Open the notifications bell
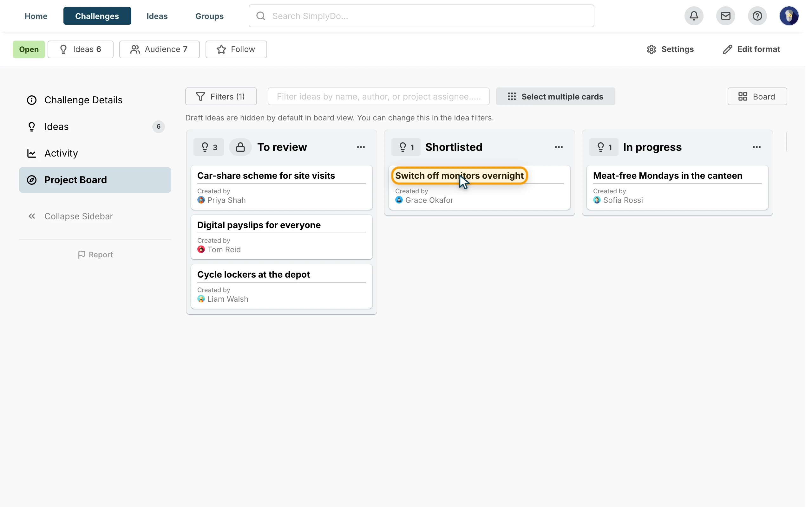 pos(694,16)
